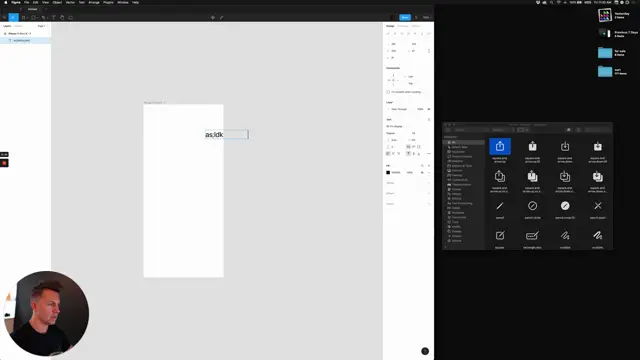Click the Create Component icon in top bar

point(213,18)
